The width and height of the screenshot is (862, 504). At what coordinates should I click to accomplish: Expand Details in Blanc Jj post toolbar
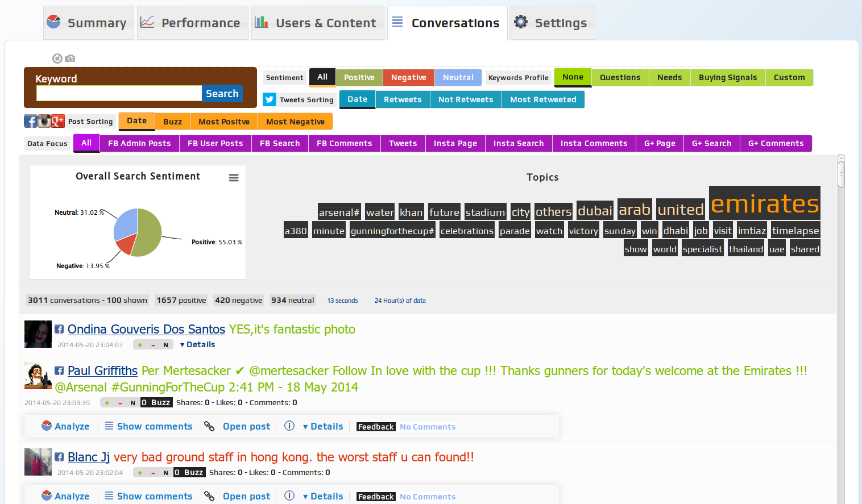(x=323, y=496)
